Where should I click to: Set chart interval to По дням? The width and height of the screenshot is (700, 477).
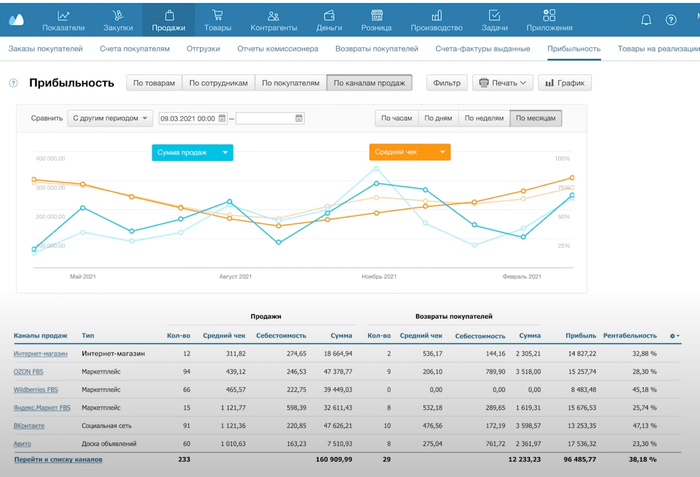(439, 118)
